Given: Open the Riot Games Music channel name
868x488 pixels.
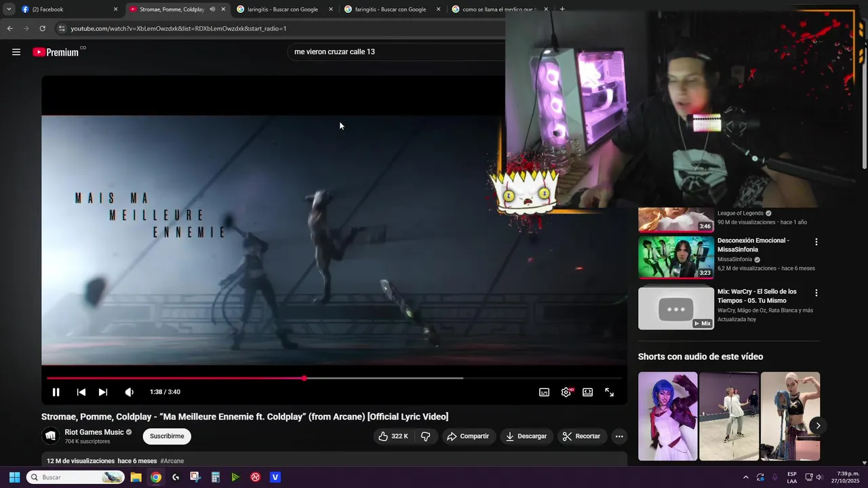Looking at the screenshot, I should point(94,432).
